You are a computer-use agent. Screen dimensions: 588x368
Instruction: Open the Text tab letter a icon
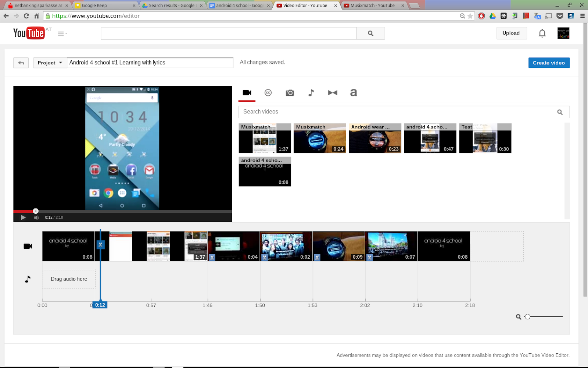(x=354, y=93)
